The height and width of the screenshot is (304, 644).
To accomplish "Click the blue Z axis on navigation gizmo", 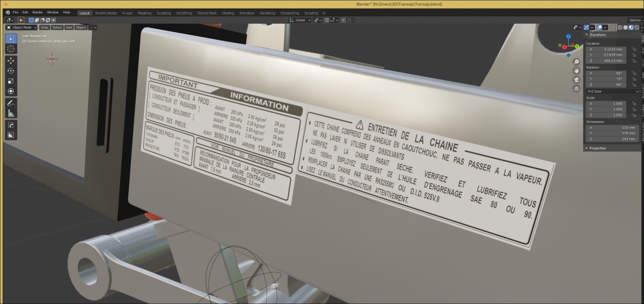I will pyautogui.click(x=568, y=37).
